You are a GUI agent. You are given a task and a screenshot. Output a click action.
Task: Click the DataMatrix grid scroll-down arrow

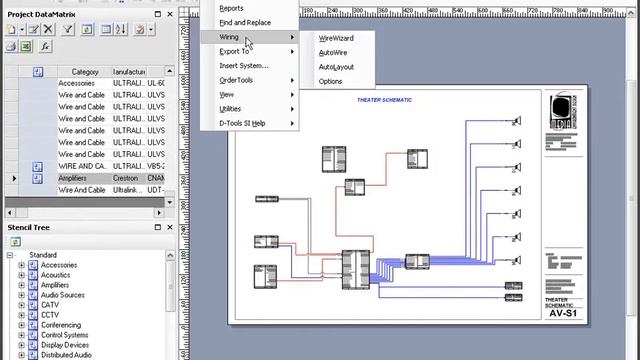tap(169, 202)
